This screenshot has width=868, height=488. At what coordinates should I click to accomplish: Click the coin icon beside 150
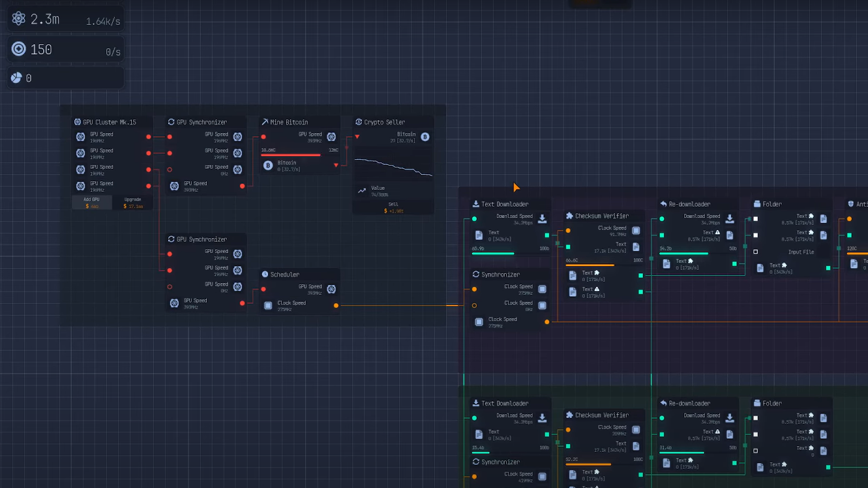(x=19, y=49)
